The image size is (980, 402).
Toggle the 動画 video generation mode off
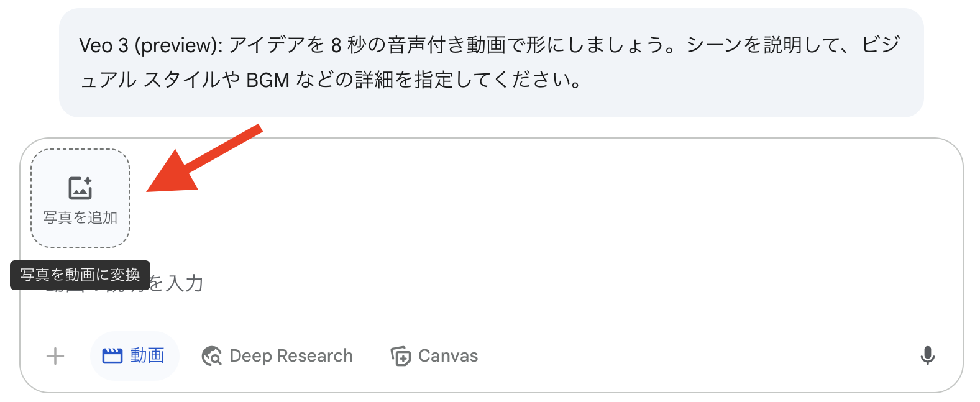point(135,355)
